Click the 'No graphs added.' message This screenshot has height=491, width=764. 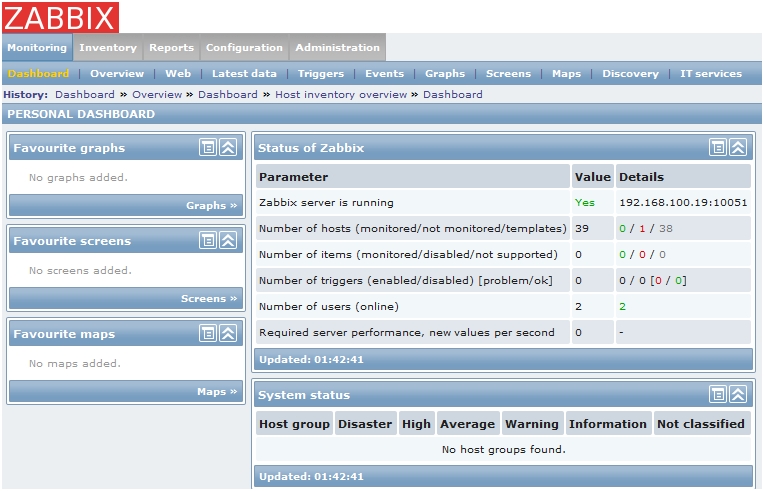click(x=78, y=177)
